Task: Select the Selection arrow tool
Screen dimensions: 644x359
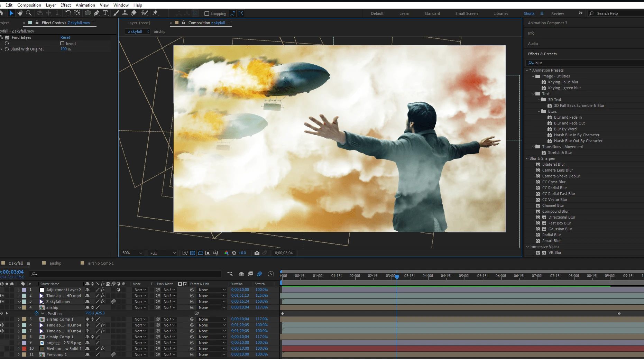Action: click(x=11, y=13)
